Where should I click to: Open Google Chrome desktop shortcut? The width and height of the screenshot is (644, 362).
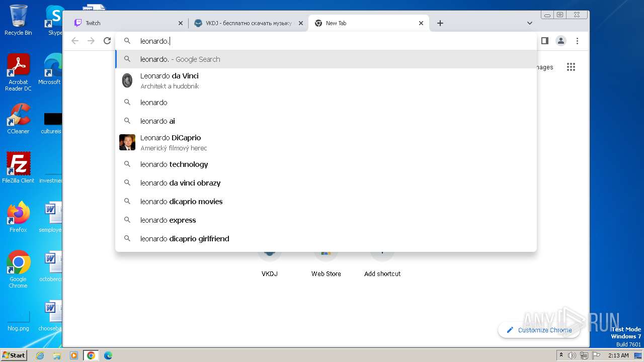[18, 269]
